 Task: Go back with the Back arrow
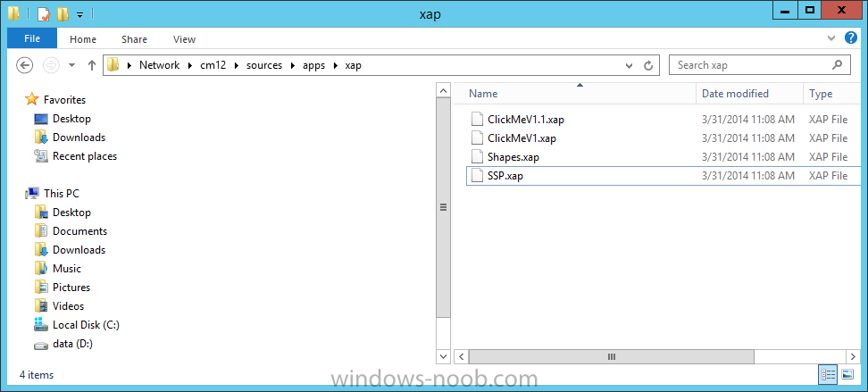pos(24,65)
